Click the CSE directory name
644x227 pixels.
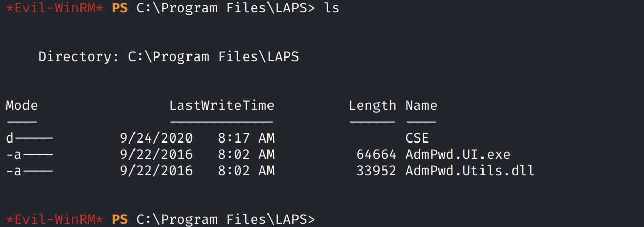pos(417,138)
